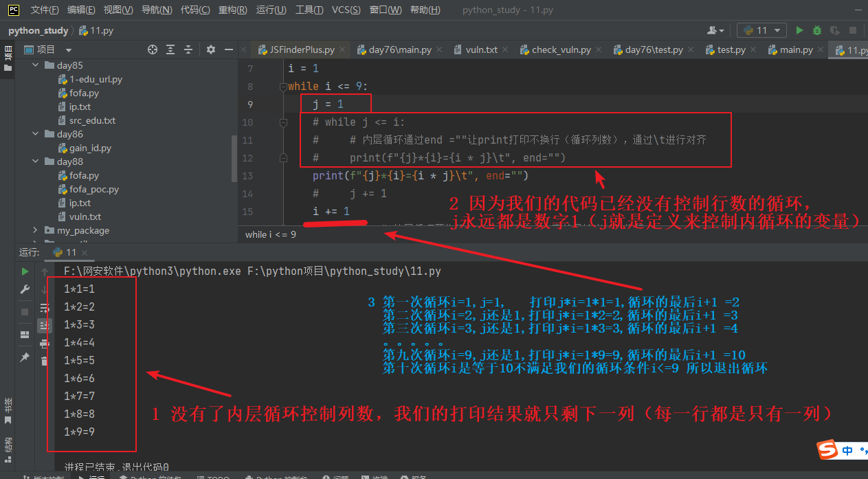Switch to the test.py editor tab
The image size is (868, 479).
click(x=731, y=50)
